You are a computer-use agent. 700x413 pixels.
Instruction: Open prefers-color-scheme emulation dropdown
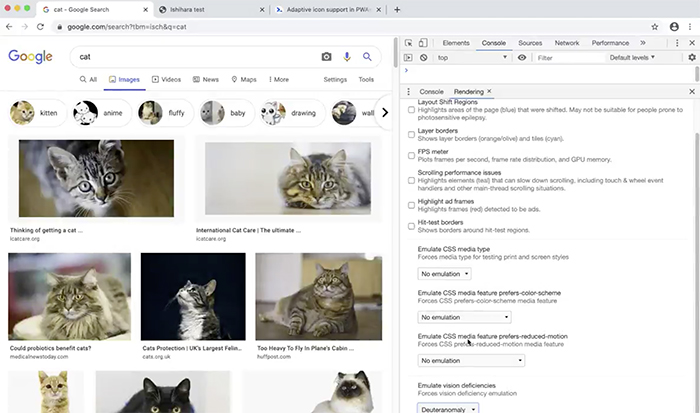(464, 317)
